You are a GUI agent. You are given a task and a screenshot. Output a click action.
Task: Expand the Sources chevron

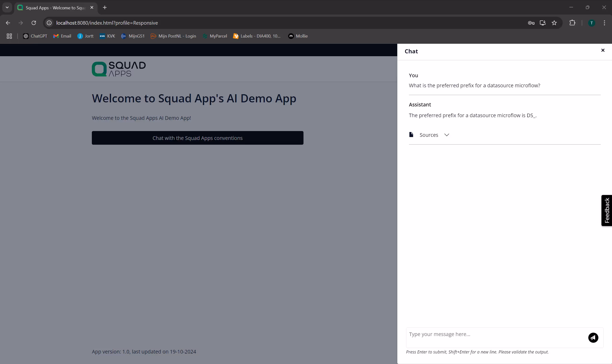(447, 135)
